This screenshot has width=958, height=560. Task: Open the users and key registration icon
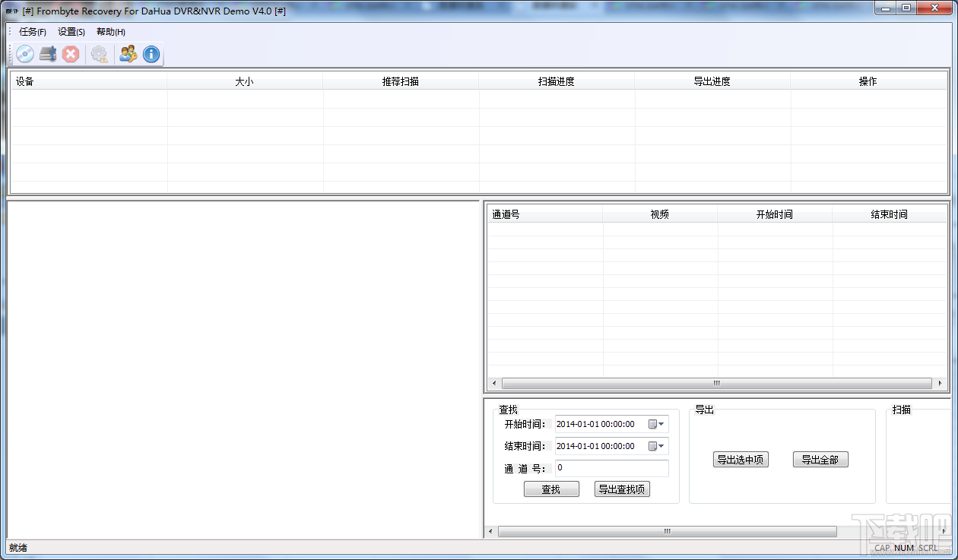tap(128, 54)
